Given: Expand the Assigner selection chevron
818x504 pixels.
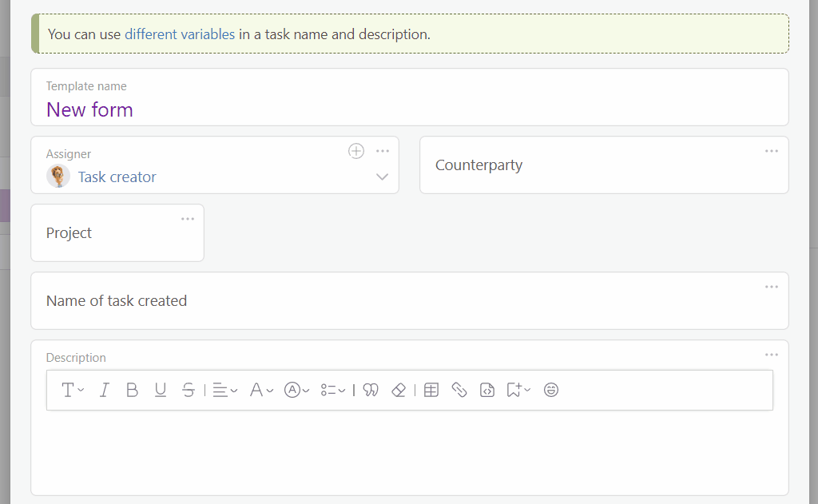Looking at the screenshot, I should (382, 177).
